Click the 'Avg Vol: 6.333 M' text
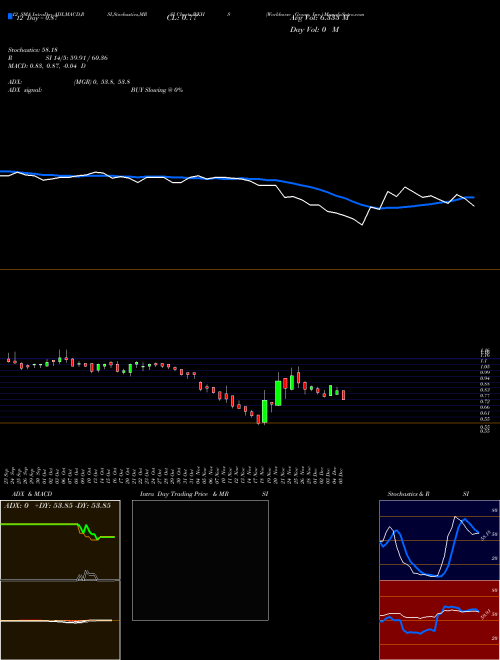500x660 pixels. coord(319,18)
